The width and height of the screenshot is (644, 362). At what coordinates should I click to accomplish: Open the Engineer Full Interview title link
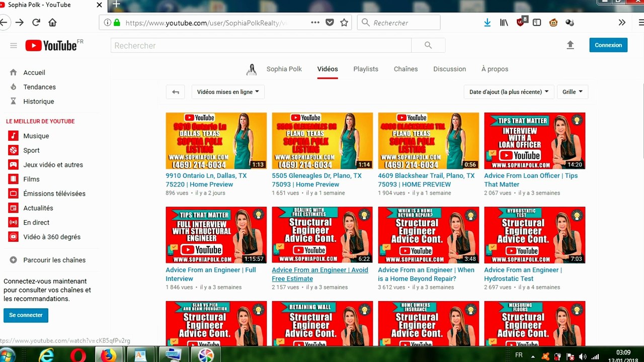click(211, 274)
